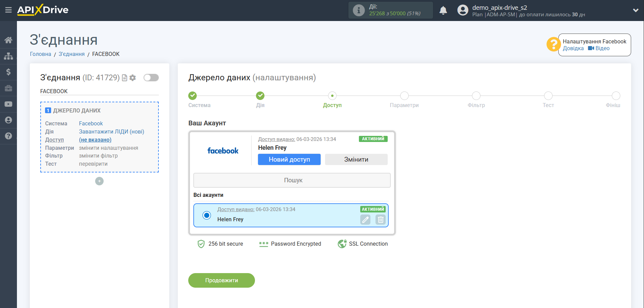This screenshot has width=644, height=308.
Task: Go to the Фільтр step in the progress bar
Action: tap(476, 96)
